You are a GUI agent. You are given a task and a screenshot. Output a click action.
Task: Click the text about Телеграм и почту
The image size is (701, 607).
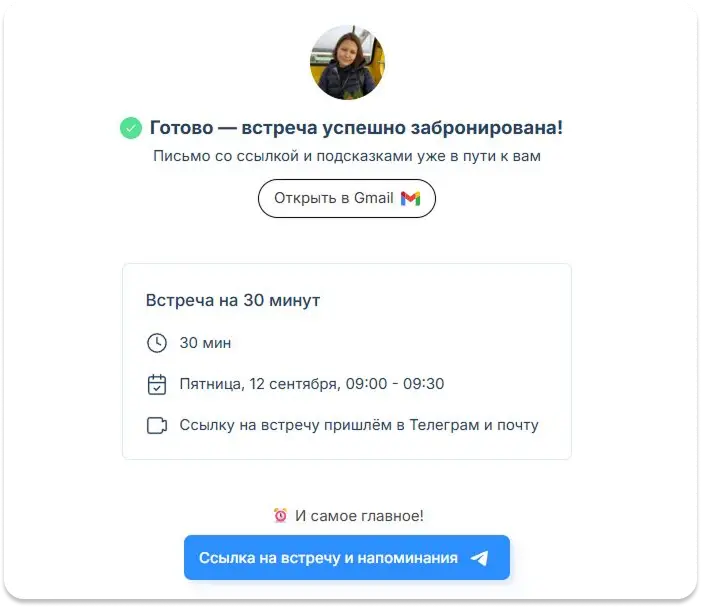[359, 425]
